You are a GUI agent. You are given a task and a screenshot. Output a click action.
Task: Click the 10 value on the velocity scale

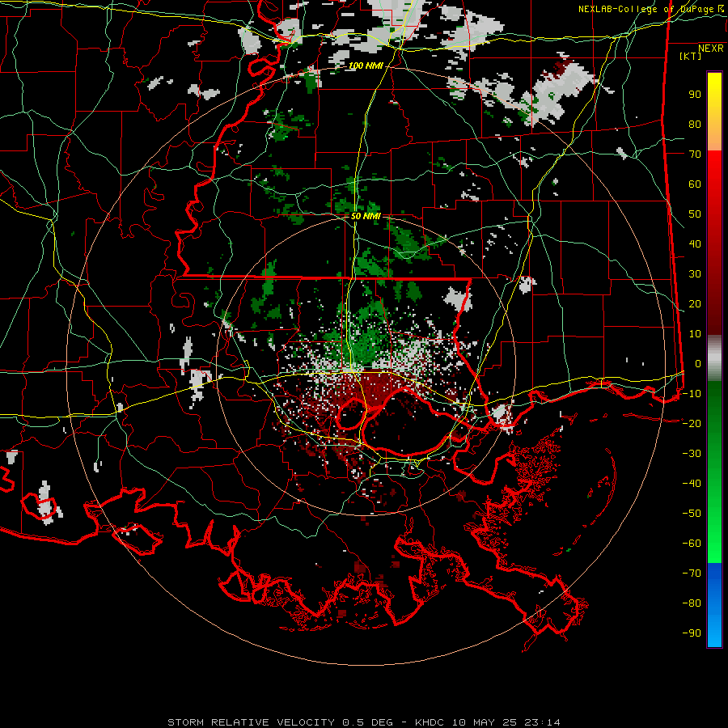(x=695, y=334)
